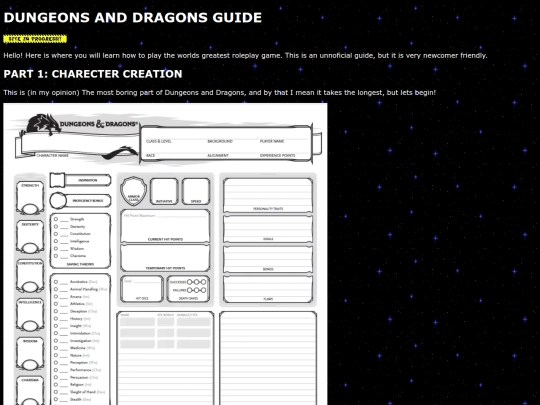
Task: Click the 'Player Name' label
Action: click(x=272, y=141)
